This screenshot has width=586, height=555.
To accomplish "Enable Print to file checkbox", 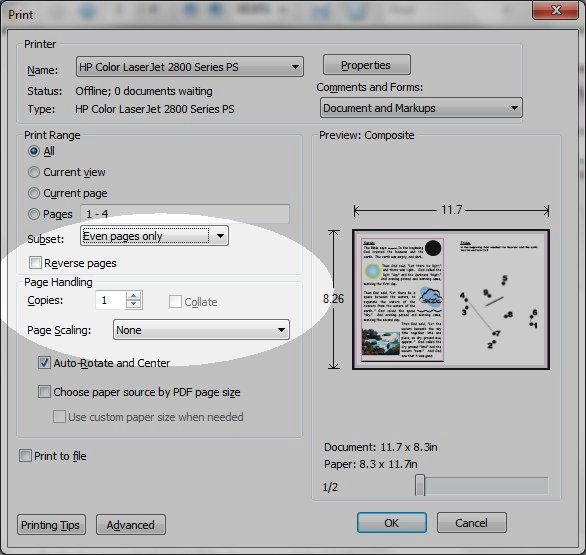I will (x=25, y=456).
